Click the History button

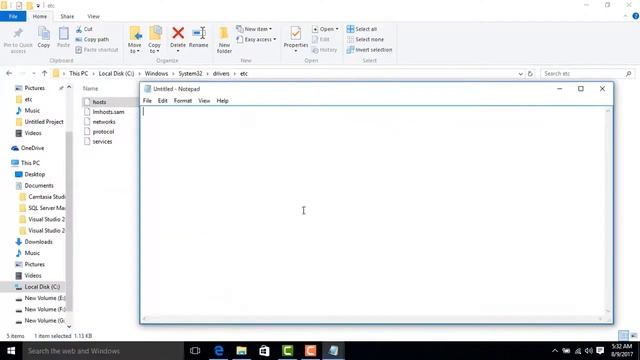pos(324,50)
